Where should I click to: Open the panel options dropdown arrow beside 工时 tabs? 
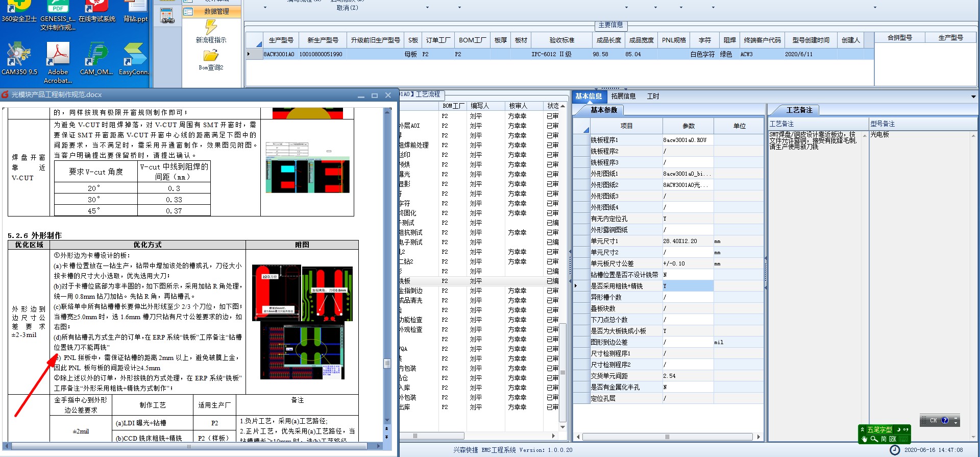(973, 97)
